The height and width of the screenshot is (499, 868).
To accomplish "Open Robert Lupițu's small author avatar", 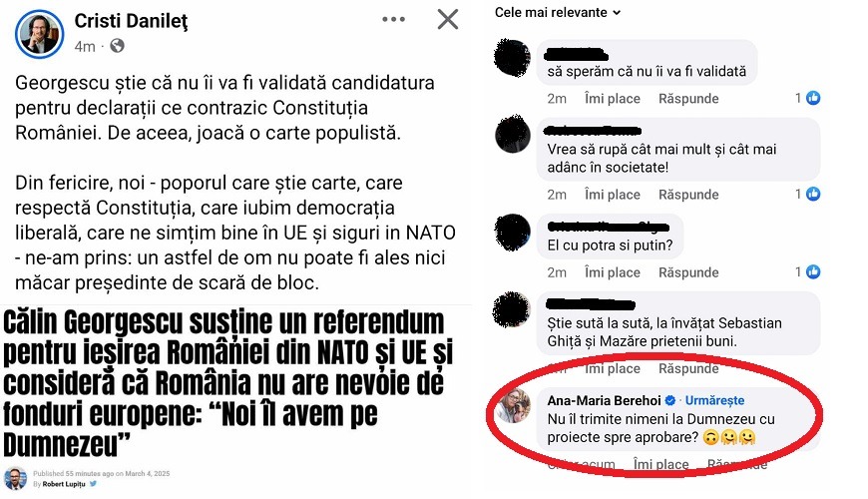I will point(15,478).
